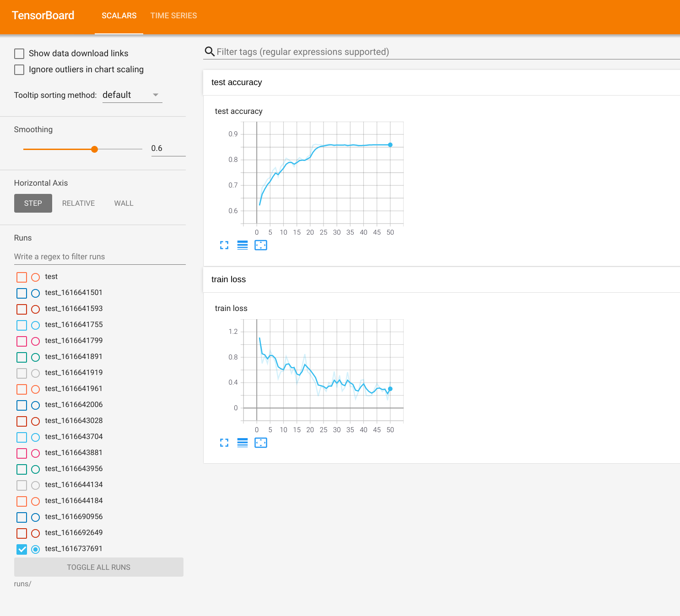The image size is (680, 616).
Task: Click the orange Smoothing slider handle
Action: [94, 149]
